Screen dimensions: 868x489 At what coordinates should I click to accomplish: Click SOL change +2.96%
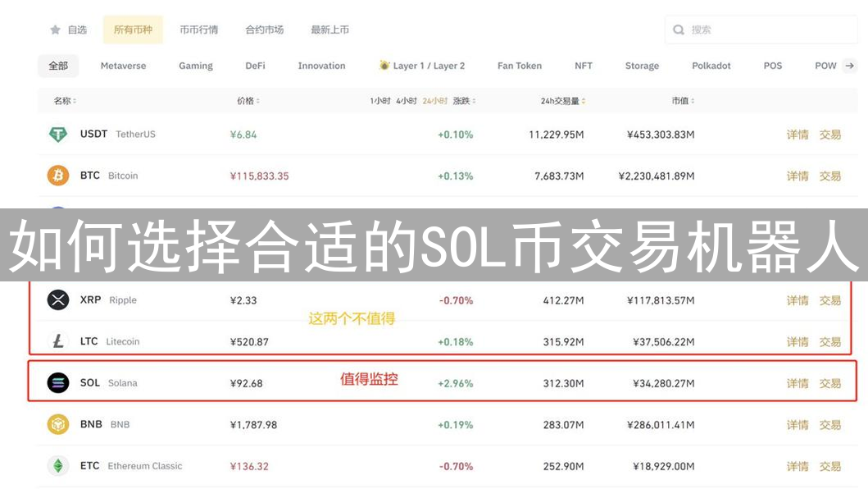click(455, 384)
